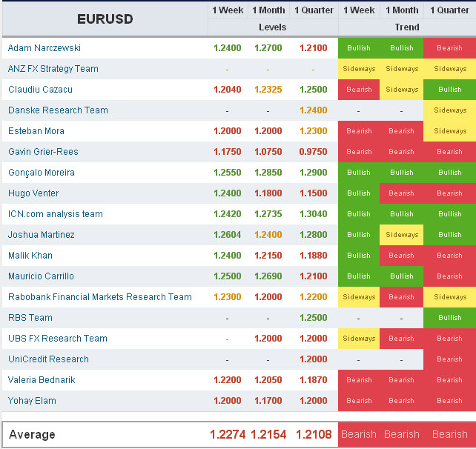Click the 1 Week header under Trend
The width and height of the screenshot is (476, 449).
point(359,10)
